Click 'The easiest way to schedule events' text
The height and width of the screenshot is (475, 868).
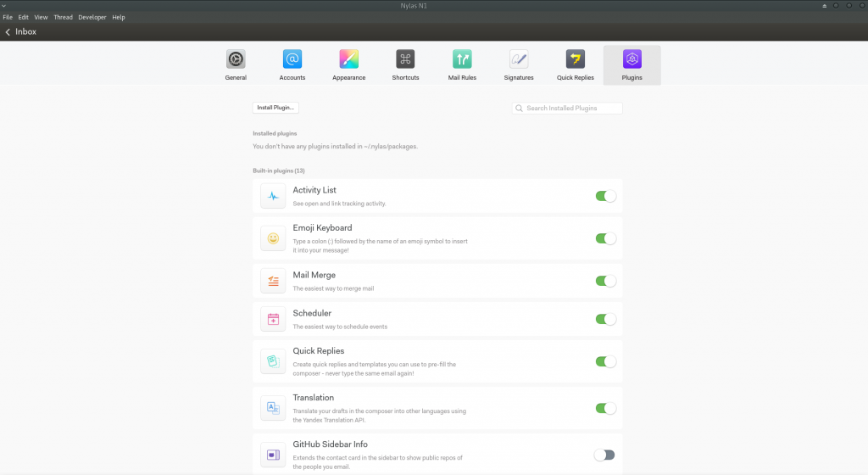[340, 327]
